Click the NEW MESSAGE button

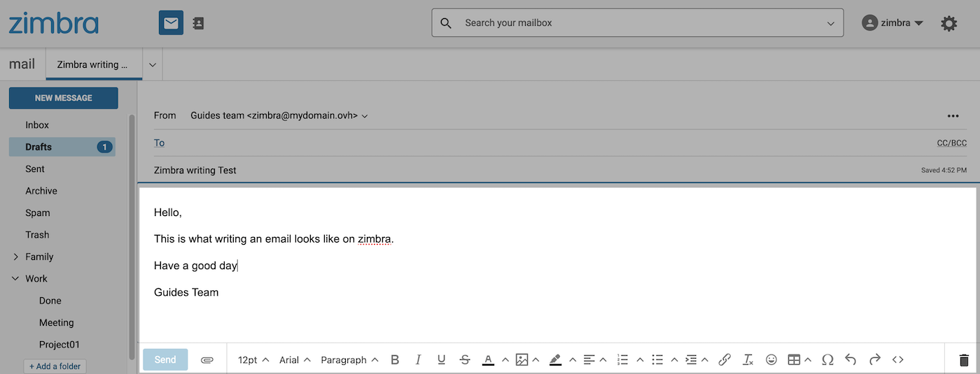coord(64,98)
